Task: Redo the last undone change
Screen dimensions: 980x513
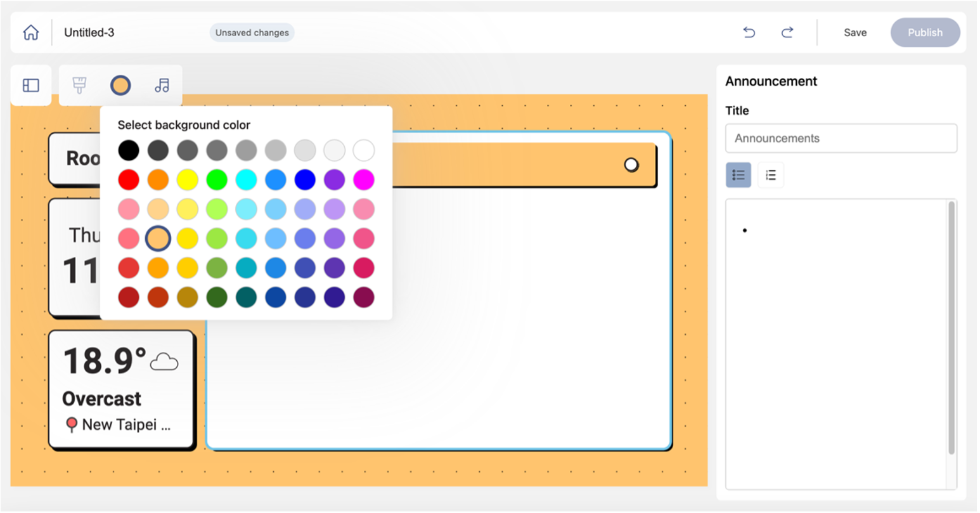Action: [787, 32]
